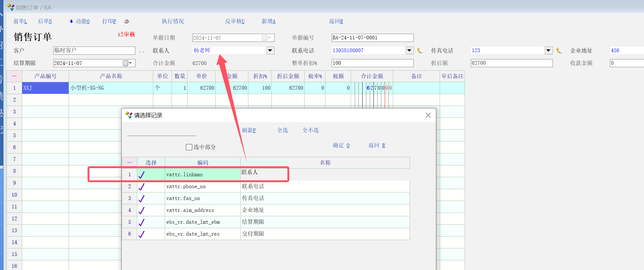Click the printer icon next to 打印P
The height and width of the screenshot is (270, 644).
coord(126,21)
